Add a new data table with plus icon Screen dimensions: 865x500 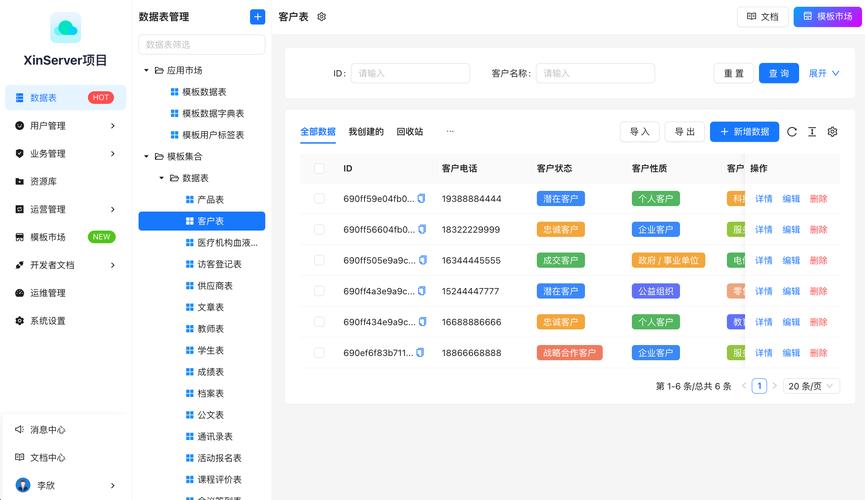(x=257, y=17)
